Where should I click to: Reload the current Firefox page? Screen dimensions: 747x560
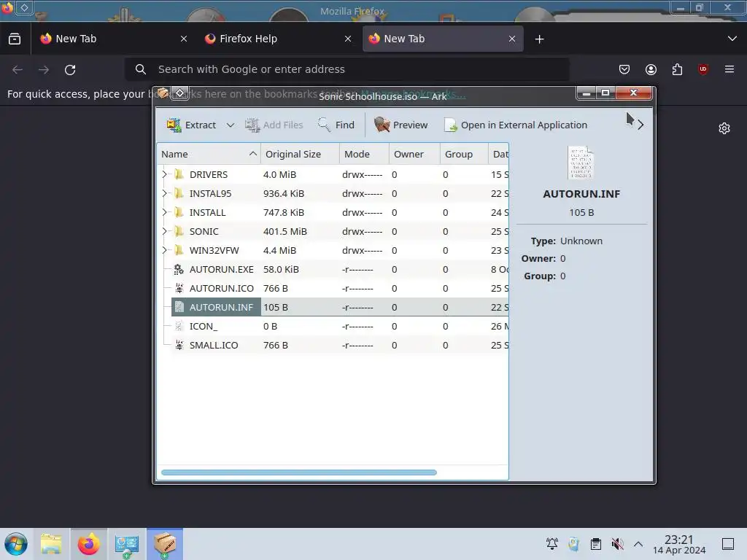pos(70,69)
